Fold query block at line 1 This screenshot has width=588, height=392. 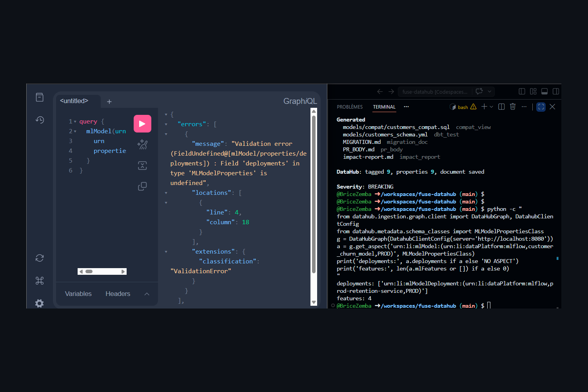click(x=75, y=122)
